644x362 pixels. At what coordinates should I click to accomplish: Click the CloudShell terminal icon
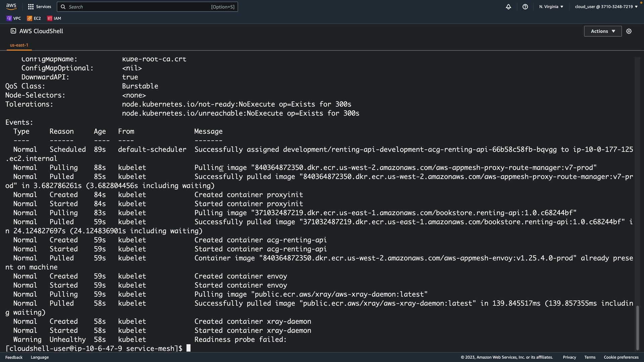[13, 31]
